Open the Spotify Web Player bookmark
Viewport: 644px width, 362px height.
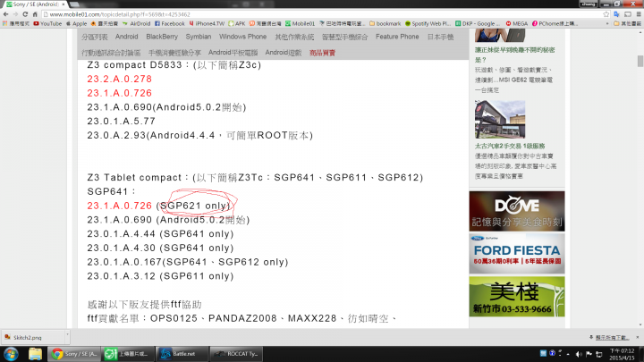[x=428, y=24]
